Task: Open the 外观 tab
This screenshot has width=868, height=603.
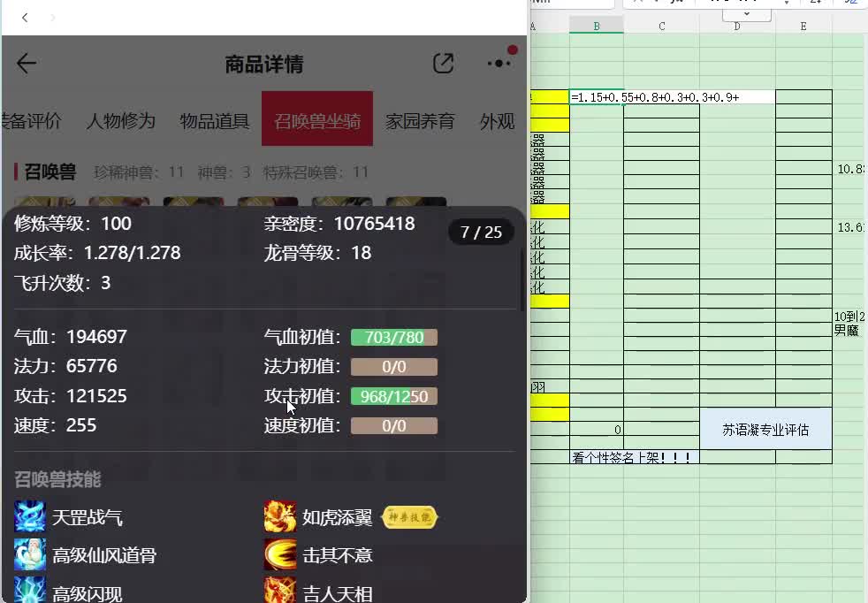Action: click(x=497, y=121)
